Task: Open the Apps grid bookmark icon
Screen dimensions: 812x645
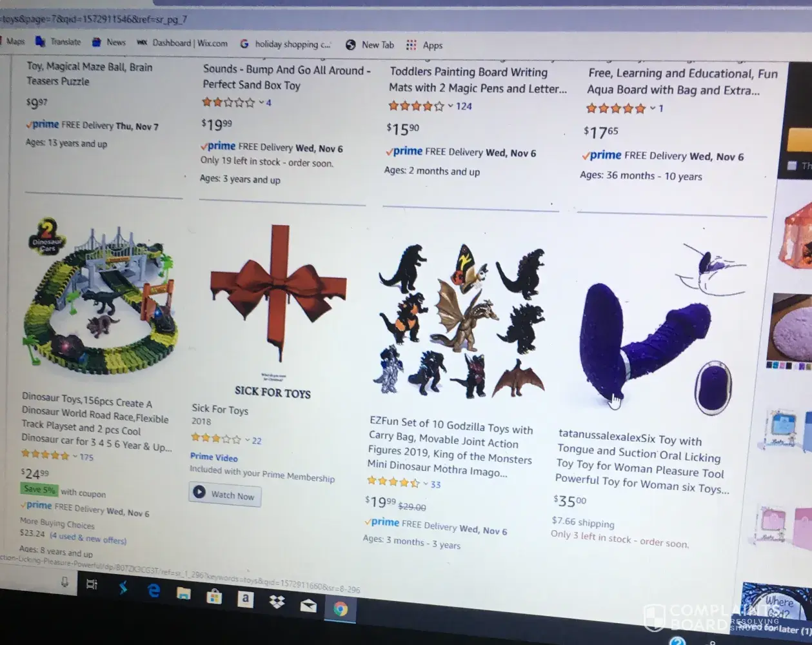Action: click(411, 45)
